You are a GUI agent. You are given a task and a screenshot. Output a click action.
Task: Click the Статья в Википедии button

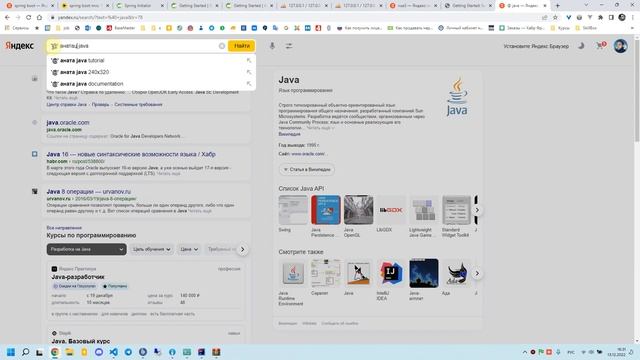click(307, 169)
